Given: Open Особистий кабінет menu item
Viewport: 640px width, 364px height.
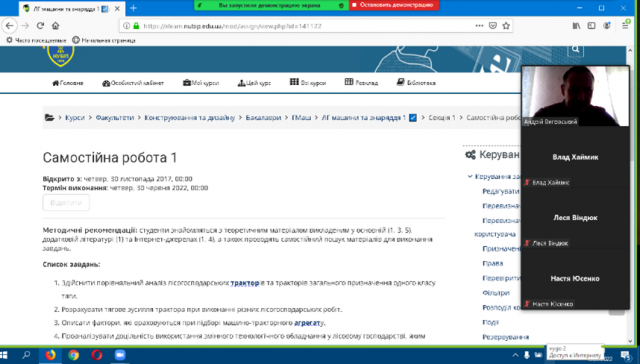Looking at the screenshot, I should tap(133, 83).
